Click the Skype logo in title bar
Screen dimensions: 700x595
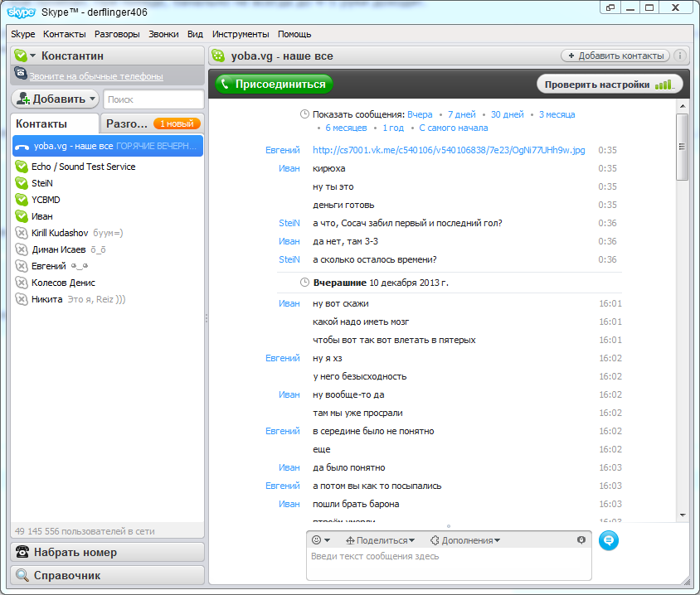click(21, 12)
